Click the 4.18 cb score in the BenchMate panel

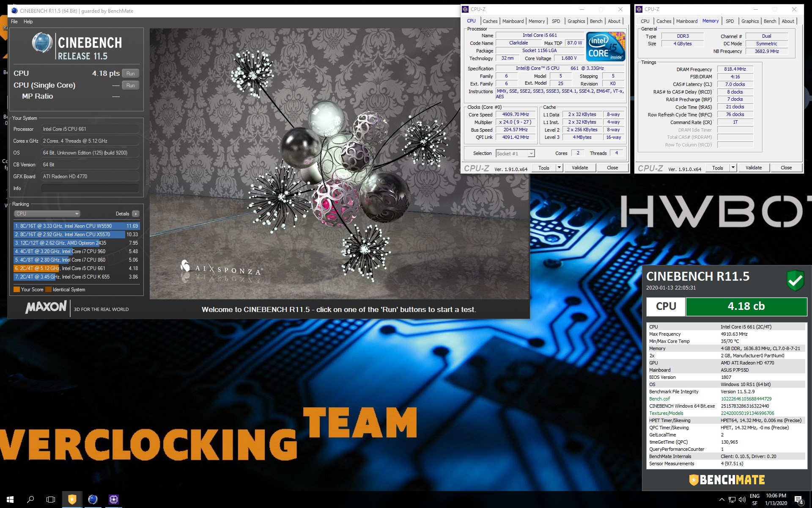point(746,306)
